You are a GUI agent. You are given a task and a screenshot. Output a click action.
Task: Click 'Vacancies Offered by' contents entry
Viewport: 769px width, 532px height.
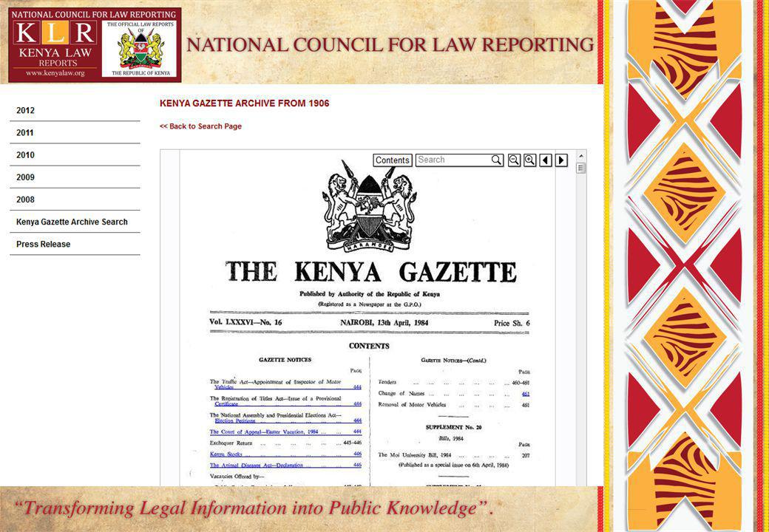coord(237,477)
